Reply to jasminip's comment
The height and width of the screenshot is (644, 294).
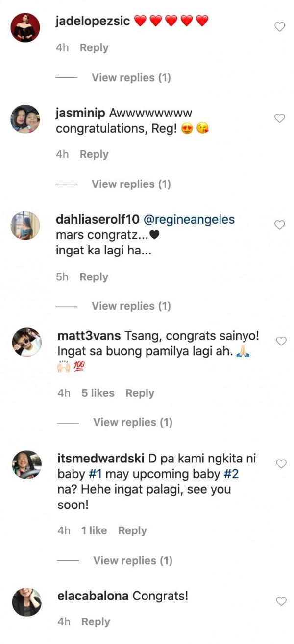click(x=94, y=154)
